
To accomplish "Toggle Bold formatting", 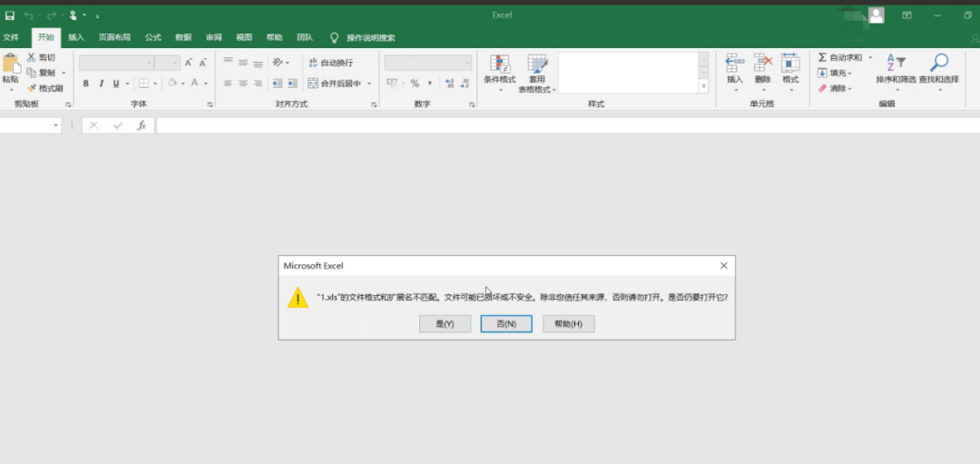I will tap(85, 84).
